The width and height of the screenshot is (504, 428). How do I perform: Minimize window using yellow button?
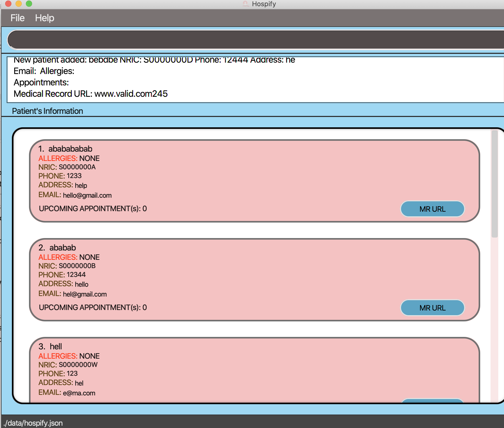(x=19, y=4)
